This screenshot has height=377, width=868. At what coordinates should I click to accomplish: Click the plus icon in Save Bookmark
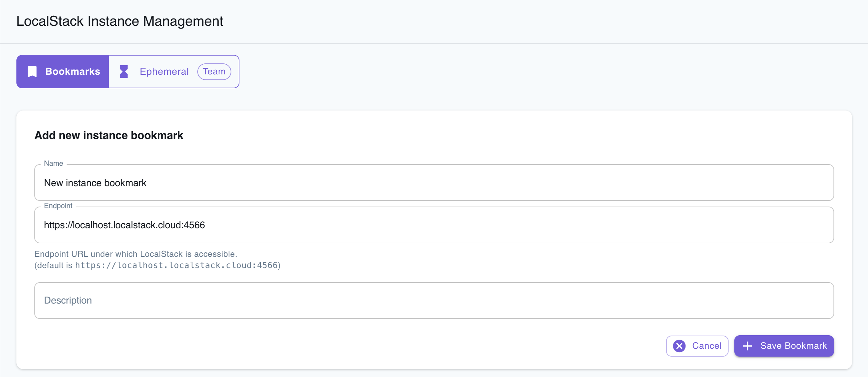[748, 346]
